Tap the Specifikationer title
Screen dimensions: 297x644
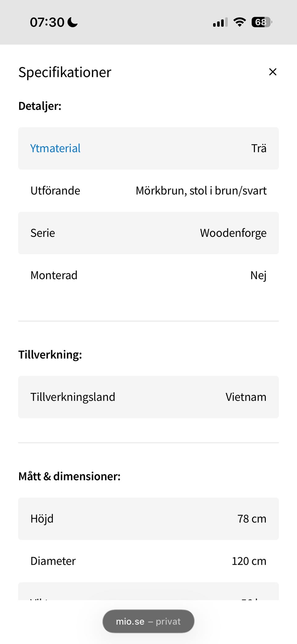(x=65, y=72)
